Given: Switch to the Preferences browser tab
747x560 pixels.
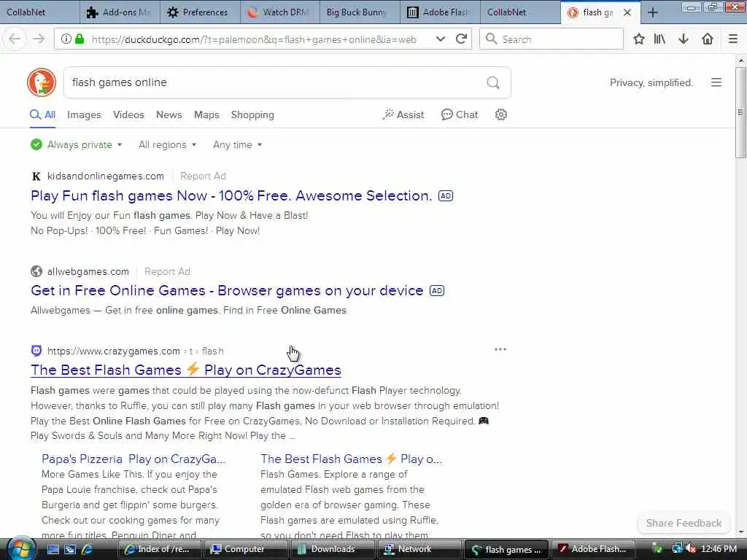Looking at the screenshot, I should [x=200, y=12].
